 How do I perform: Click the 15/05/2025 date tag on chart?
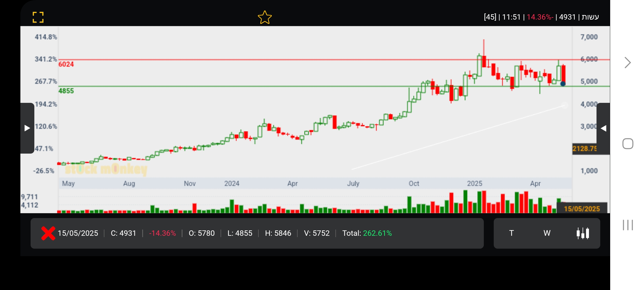pos(582,209)
